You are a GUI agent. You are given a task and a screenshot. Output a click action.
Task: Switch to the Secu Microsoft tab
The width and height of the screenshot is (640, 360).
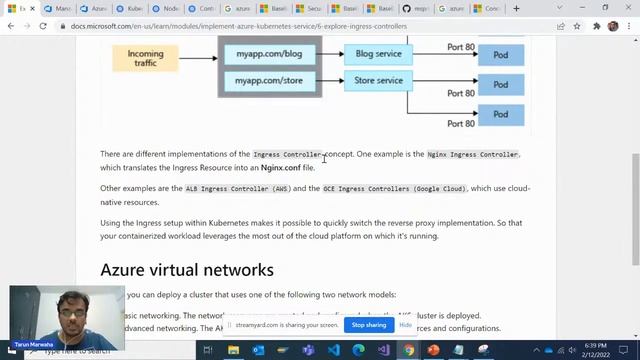(x=309, y=9)
